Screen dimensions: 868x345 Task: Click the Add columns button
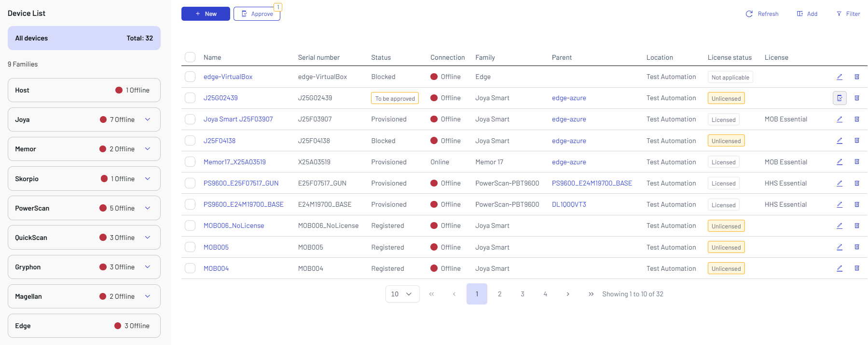[807, 14]
